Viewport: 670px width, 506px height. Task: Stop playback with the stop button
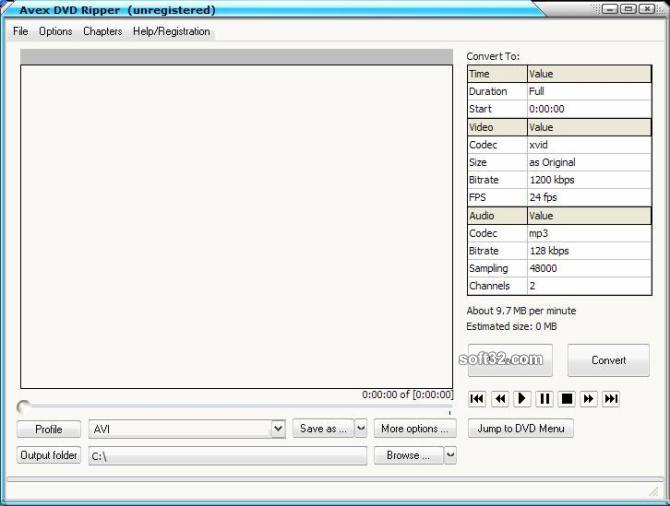tap(567, 399)
